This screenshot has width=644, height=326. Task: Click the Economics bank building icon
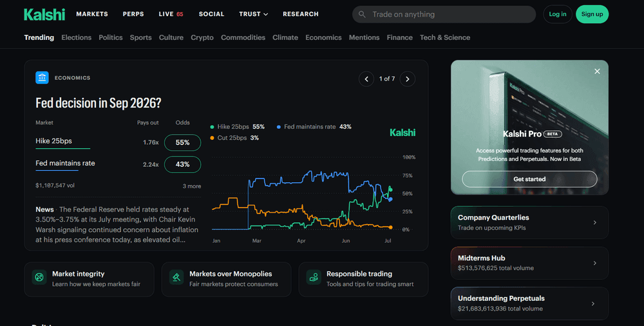42,78
